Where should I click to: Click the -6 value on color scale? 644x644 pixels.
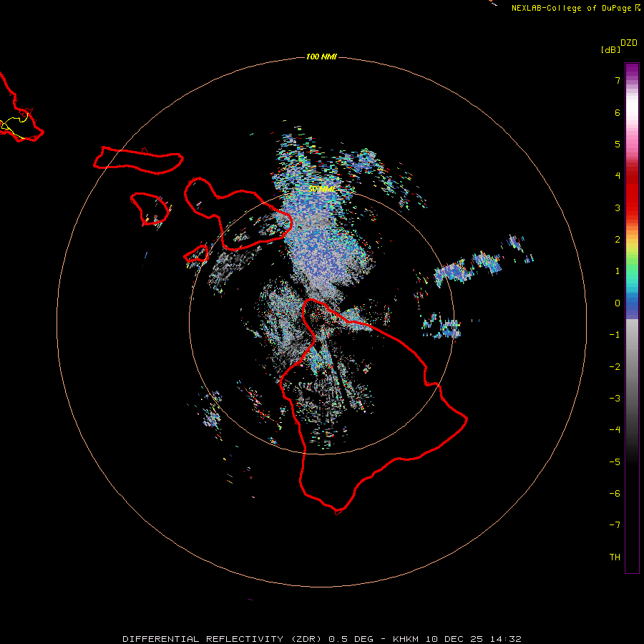click(x=615, y=494)
